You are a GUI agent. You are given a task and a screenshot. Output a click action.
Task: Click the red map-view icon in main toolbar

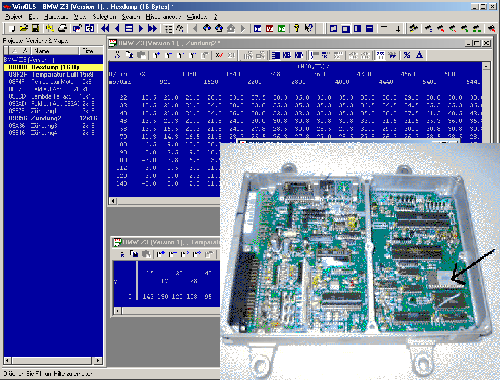coord(269,29)
